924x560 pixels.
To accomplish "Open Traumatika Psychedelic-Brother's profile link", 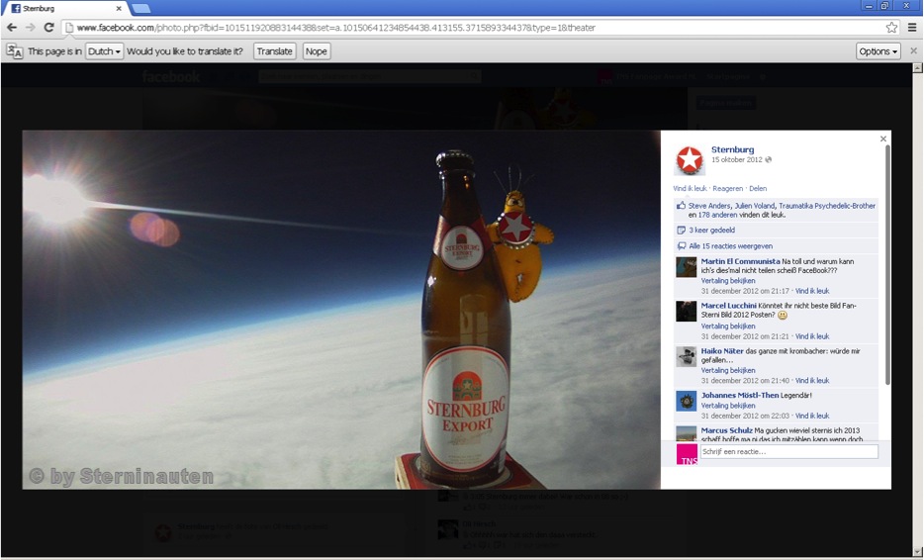I will pyautogui.click(x=827, y=206).
